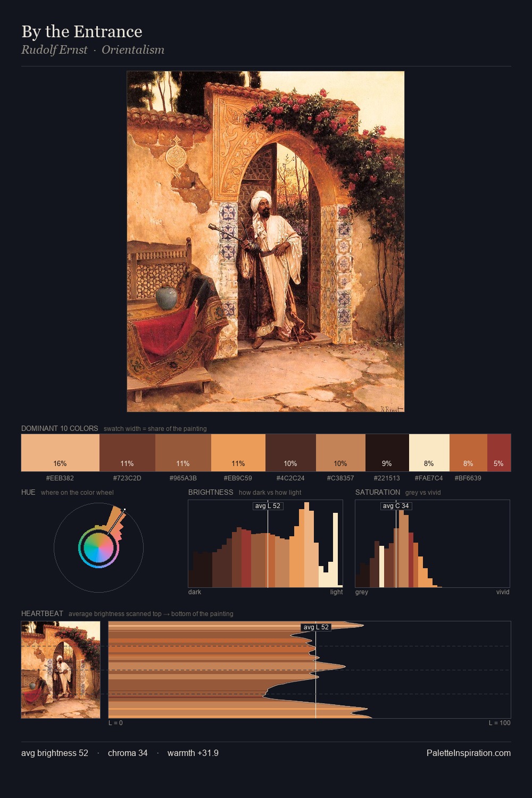Image resolution: width=532 pixels, height=798 pixels.
Task: Click the saturation histogram chart
Action: [x=433, y=544]
